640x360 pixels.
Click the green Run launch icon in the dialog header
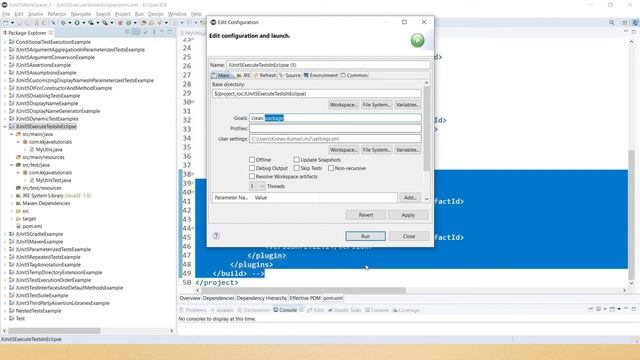coord(417,40)
